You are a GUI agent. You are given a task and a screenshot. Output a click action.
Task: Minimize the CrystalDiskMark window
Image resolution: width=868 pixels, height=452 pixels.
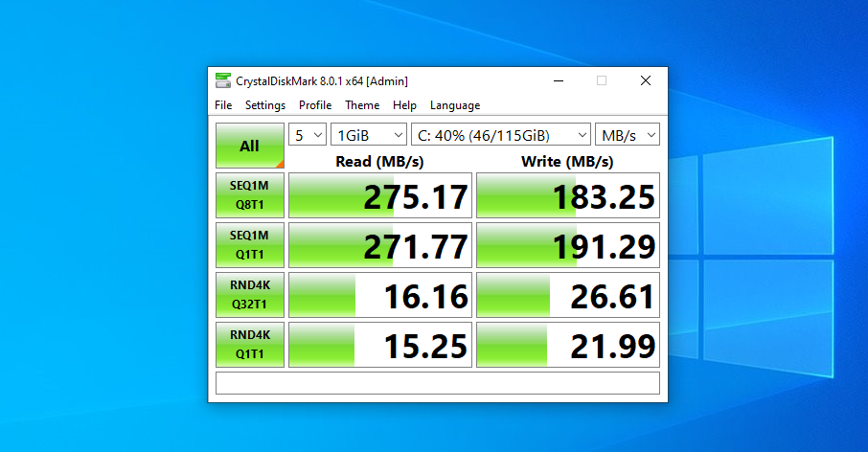pos(559,80)
